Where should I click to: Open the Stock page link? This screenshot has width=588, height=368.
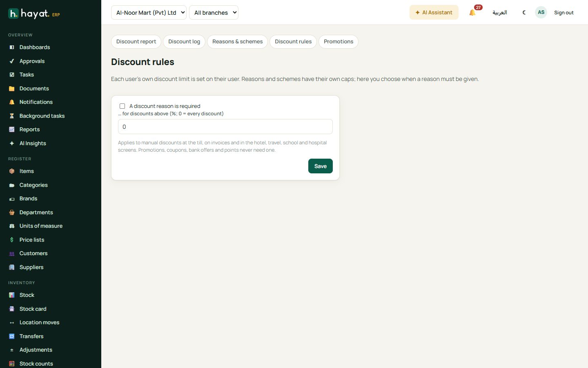point(27,295)
